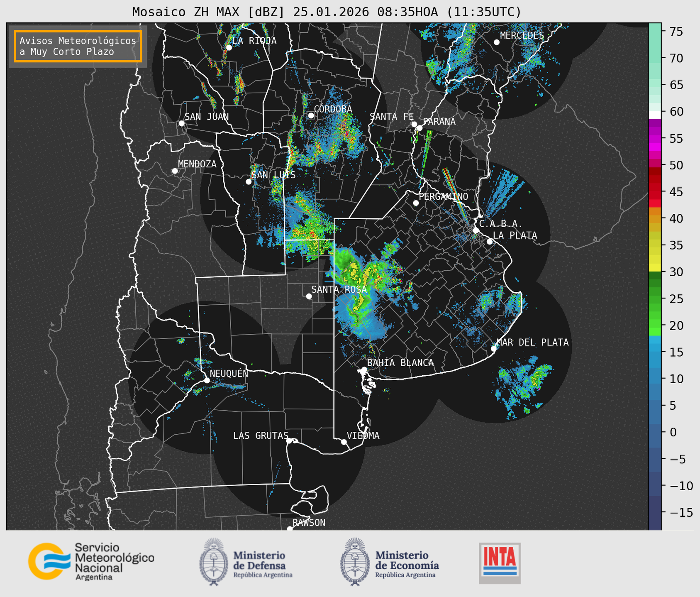This screenshot has height=597, width=700.
Task: Select the CÓRDOBA city marker
Action: coord(311,115)
